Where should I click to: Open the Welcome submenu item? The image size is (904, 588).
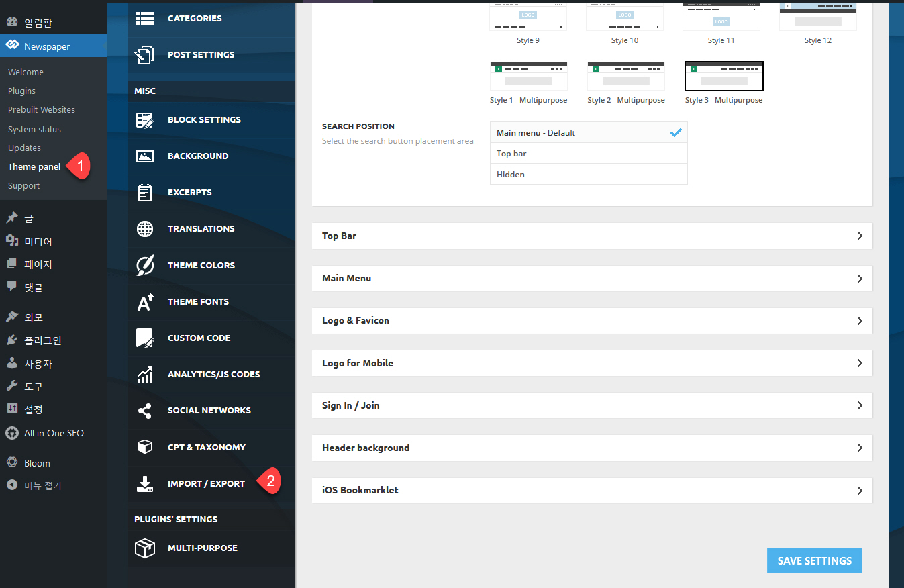26,72
